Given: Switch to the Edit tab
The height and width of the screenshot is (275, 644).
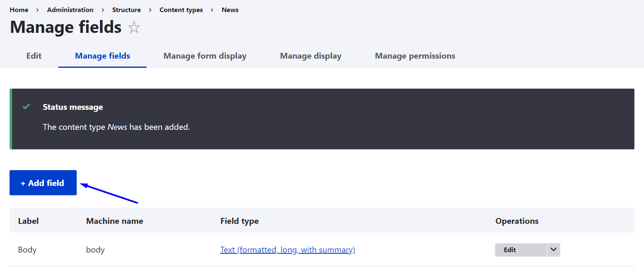Looking at the screenshot, I should point(34,56).
